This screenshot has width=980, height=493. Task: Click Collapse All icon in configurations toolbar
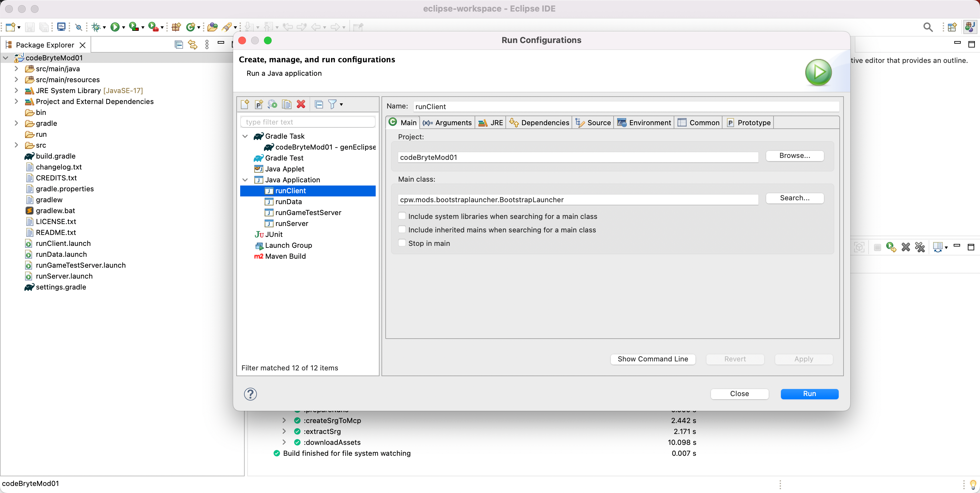point(319,104)
